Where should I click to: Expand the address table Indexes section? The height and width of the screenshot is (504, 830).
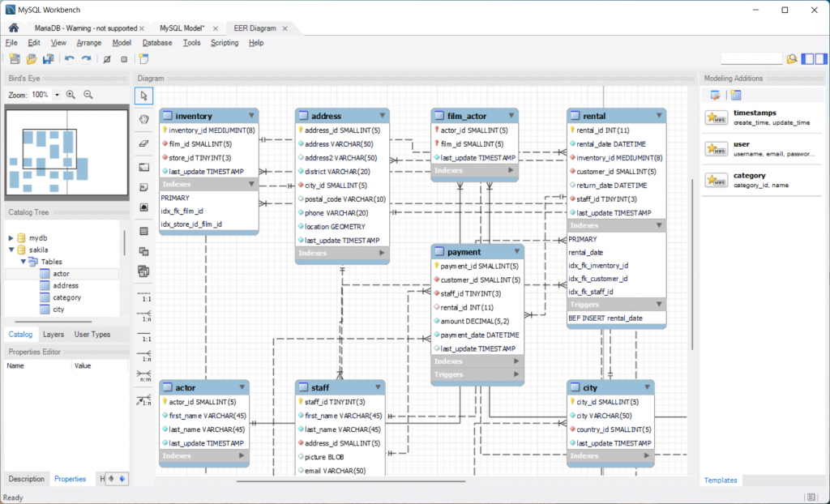(382, 253)
